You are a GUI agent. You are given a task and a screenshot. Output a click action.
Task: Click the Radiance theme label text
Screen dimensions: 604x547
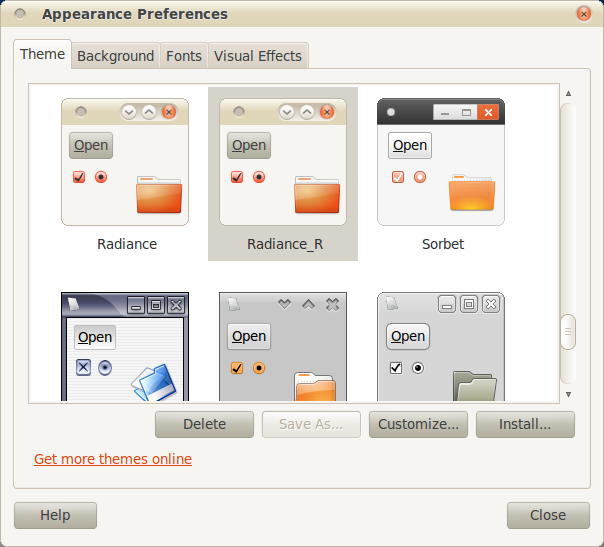[127, 244]
